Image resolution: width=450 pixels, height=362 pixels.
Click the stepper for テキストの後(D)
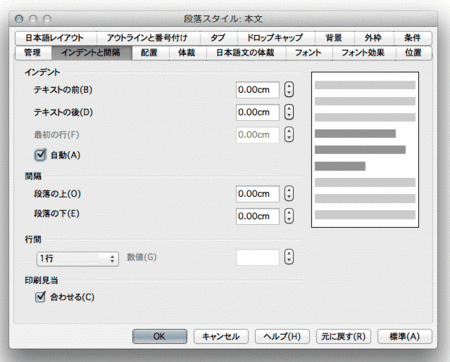289,112
